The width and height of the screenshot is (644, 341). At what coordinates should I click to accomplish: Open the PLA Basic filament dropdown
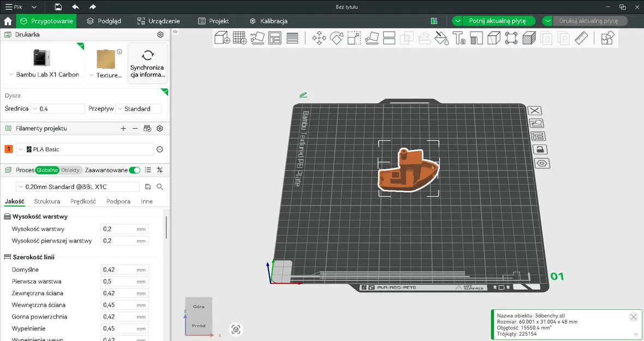coord(21,148)
